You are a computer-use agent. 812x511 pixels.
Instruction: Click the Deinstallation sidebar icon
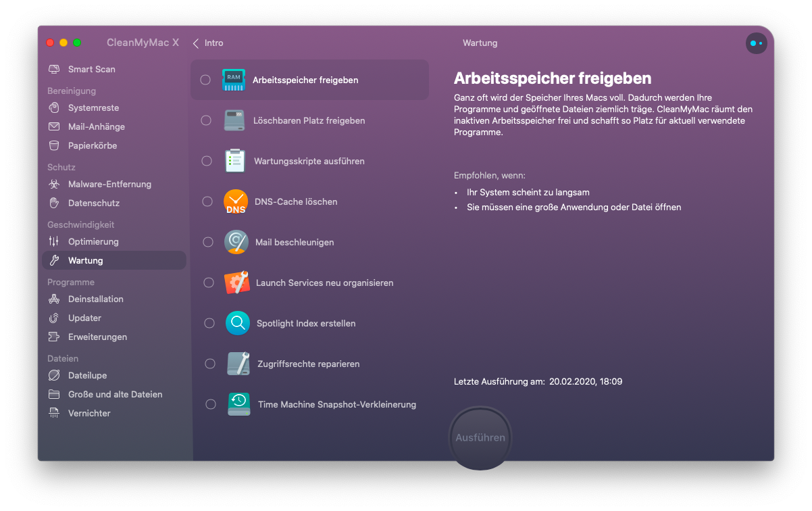[54, 299]
